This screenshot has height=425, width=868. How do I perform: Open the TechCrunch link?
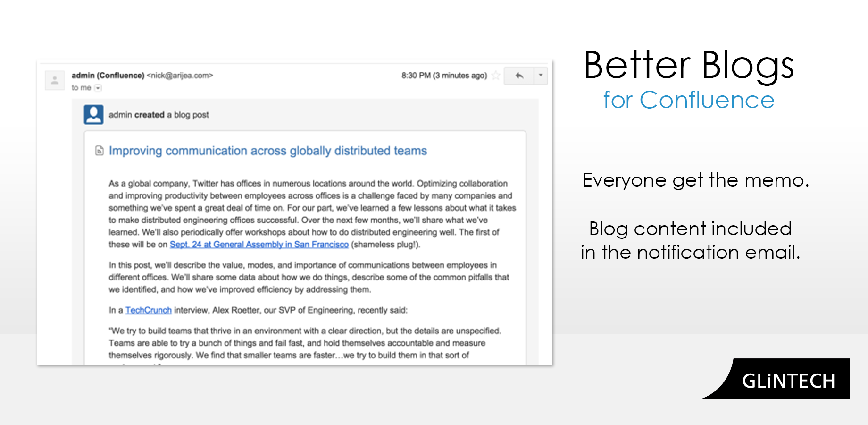click(x=149, y=310)
